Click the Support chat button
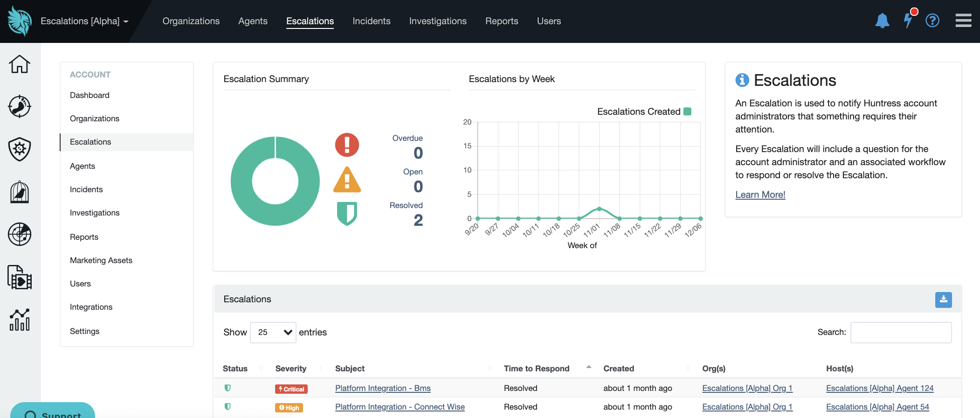This screenshot has width=980, height=418. (x=53, y=411)
